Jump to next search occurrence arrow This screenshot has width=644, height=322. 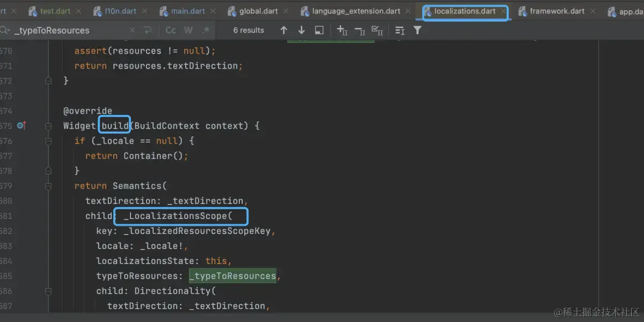coord(302,31)
